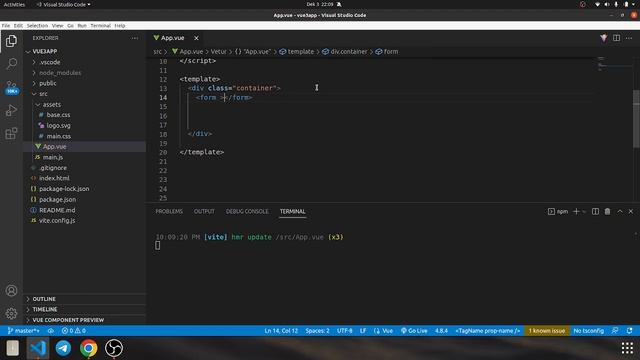Screen dimensions: 640x360
Task: Launch Google Chrome from the dock
Action: point(89,348)
